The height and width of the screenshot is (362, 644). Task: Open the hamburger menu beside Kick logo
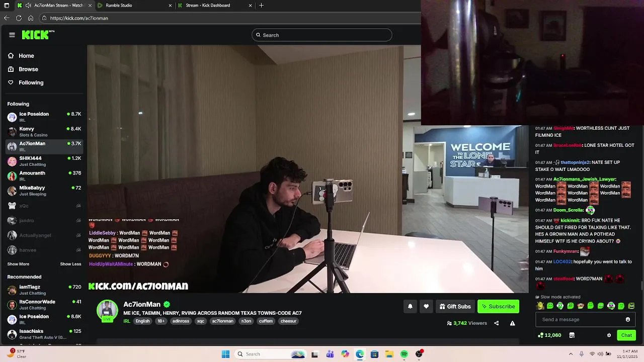coord(12,35)
